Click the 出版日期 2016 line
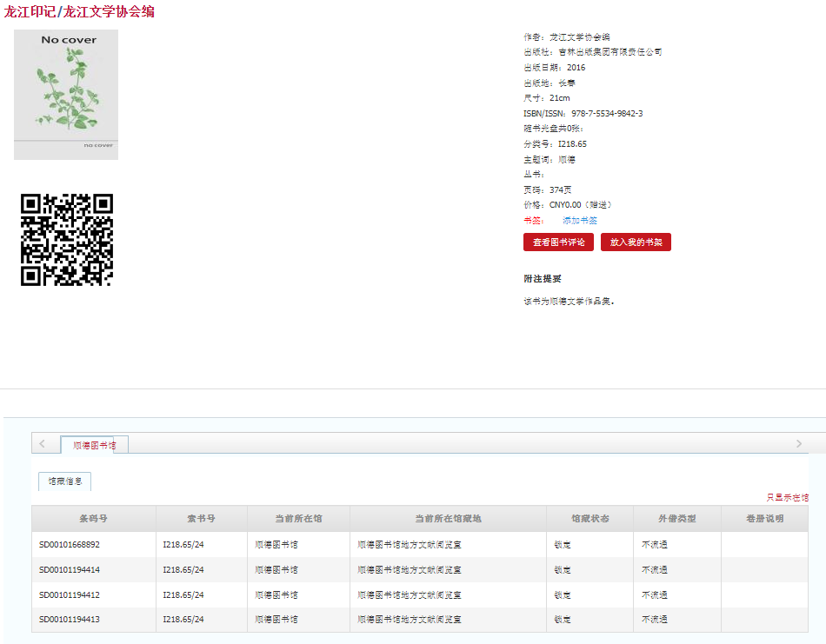 (x=554, y=68)
